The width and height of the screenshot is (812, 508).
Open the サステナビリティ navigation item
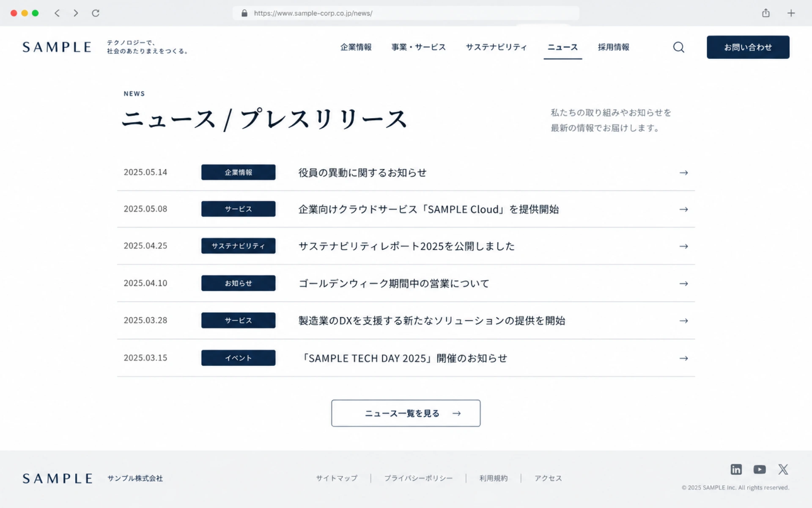[x=497, y=47]
